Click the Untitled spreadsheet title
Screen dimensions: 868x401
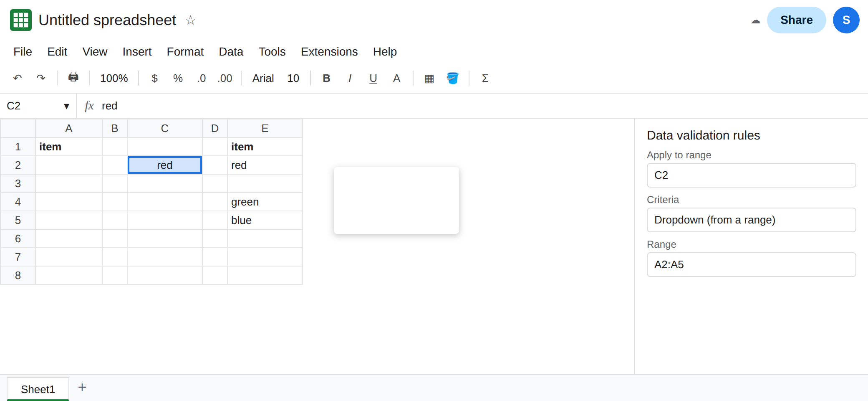(x=107, y=20)
